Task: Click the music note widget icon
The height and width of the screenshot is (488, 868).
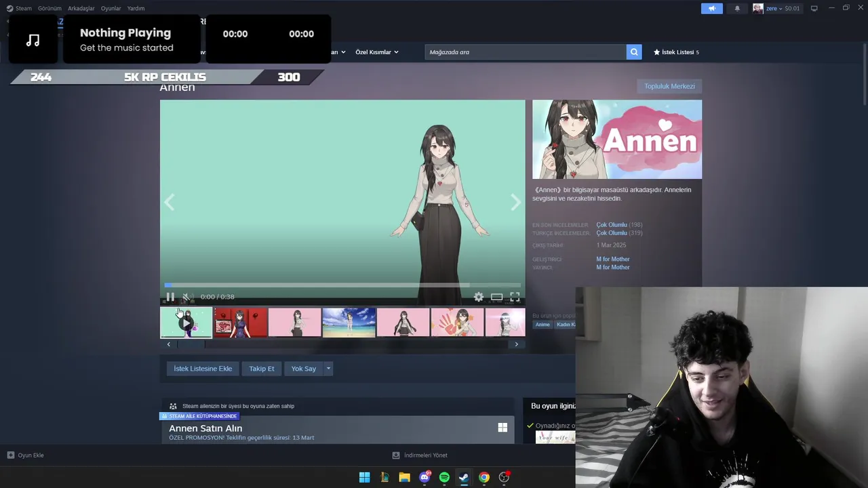Action: point(33,40)
